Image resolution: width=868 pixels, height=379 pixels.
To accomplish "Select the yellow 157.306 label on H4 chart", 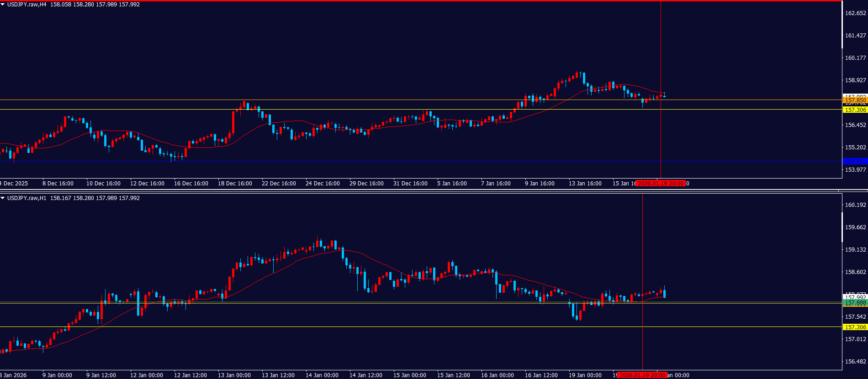I will pos(855,110).
